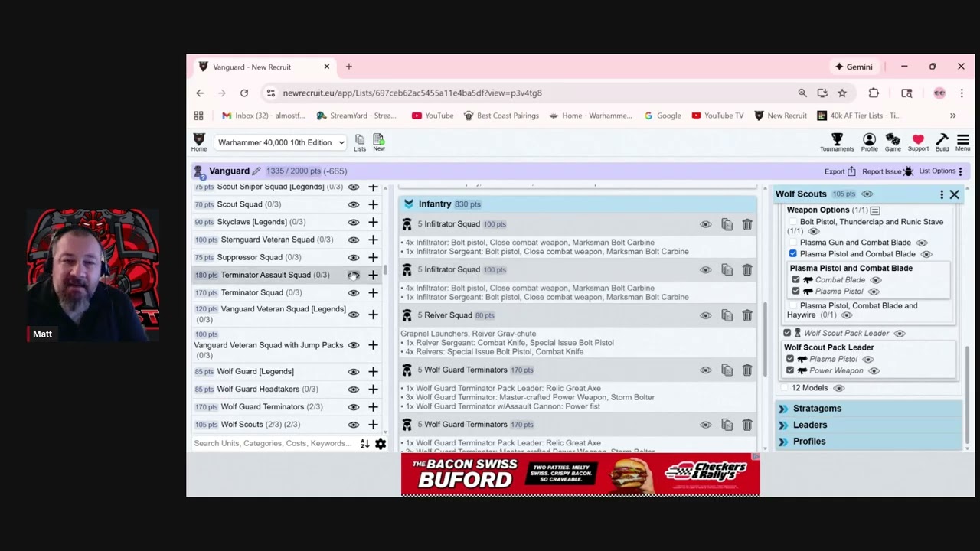Add a Scout Squad with plus icon
The height and width of the screenshot is (551, 980).
(373, 204)
